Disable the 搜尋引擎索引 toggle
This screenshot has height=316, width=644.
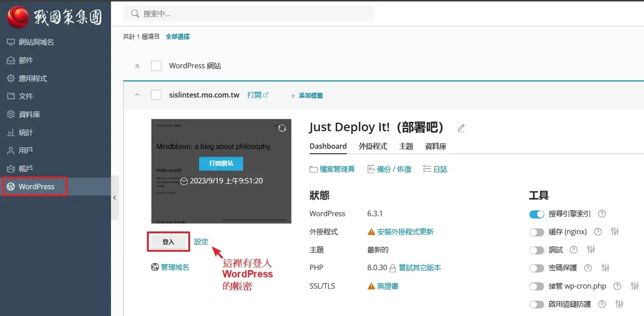click(537, 214)
